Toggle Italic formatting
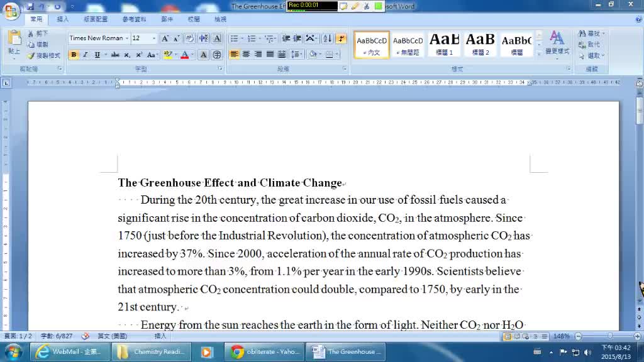The height and width of the screenshot is (362, 644). (86, 55)
